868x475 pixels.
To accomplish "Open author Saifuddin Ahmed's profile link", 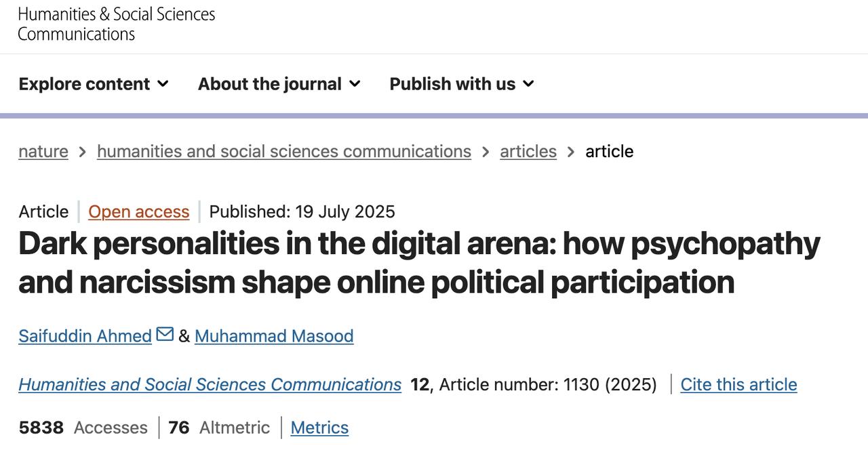I will (85, 336).
